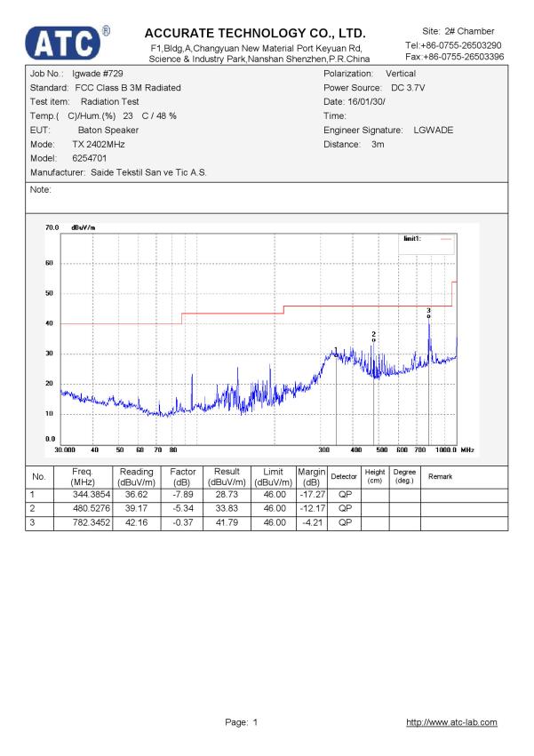Select the margin value -17.27
Screen dimensions: 534x756
pyautogui.click(x=312, y=495)
